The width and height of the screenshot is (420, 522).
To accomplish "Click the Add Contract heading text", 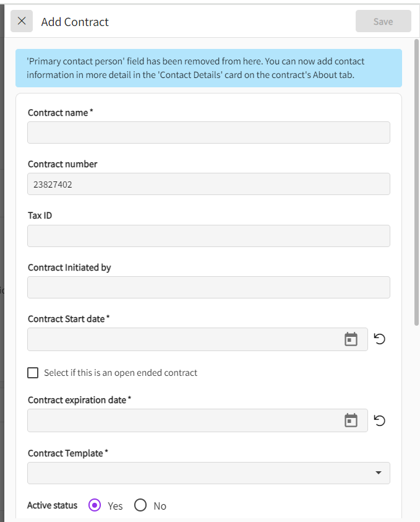I will coord(75,22).
